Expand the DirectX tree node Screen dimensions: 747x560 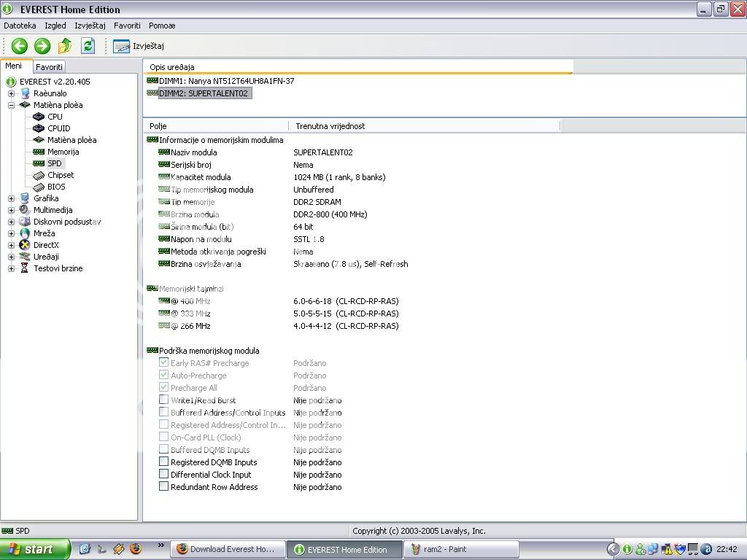[x=12, y=245]
